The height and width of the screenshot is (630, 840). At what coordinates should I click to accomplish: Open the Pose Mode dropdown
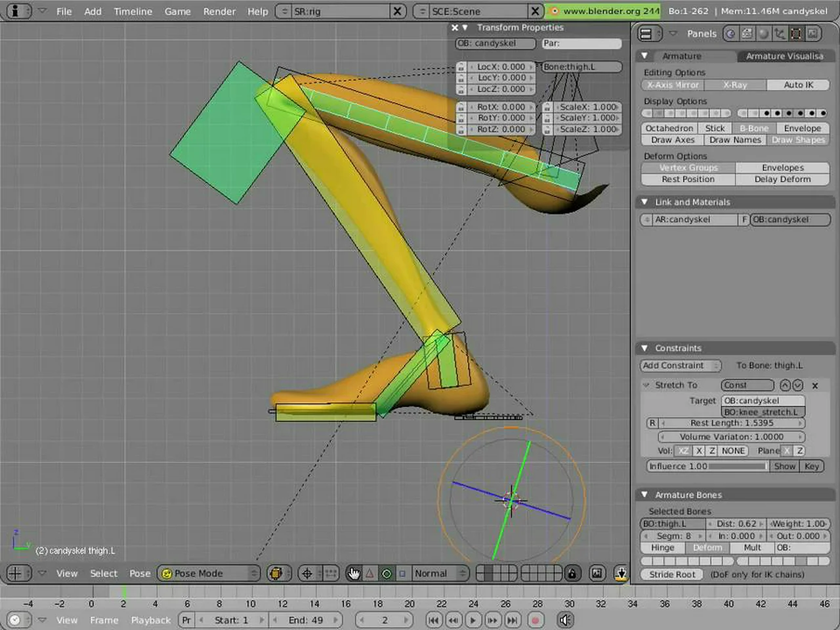pos(209,574)
